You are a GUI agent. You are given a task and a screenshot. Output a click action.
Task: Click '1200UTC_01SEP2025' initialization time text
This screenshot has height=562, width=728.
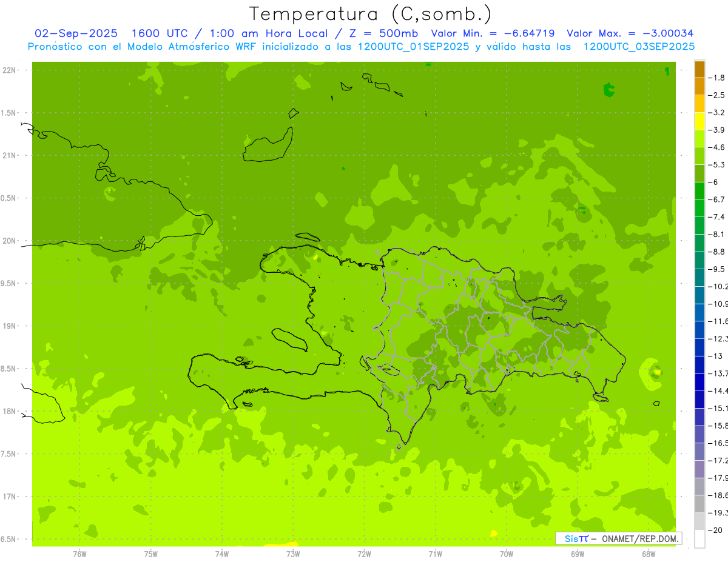point(413,47)
